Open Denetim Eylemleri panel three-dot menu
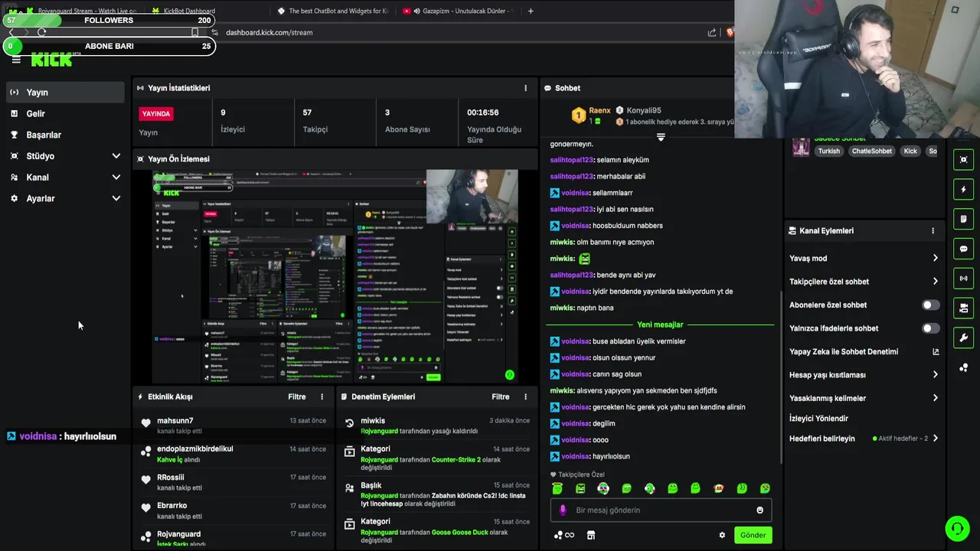 [525, 397]
